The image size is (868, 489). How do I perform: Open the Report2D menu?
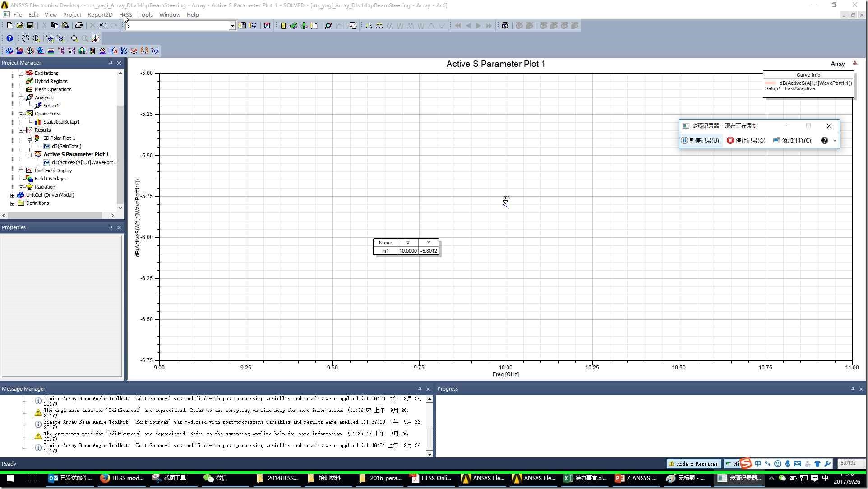point(100,15)
